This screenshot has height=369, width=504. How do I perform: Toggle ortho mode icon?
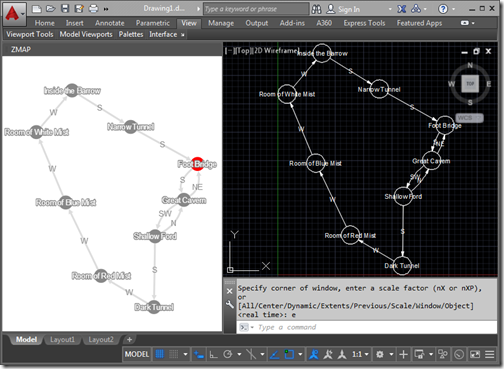click(213, 354)
